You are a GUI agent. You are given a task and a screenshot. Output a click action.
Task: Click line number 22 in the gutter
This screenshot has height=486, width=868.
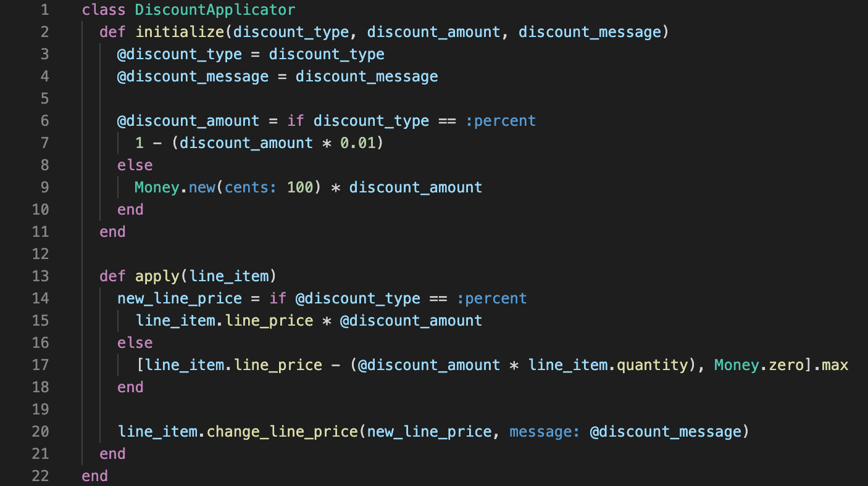coord(40,476)
